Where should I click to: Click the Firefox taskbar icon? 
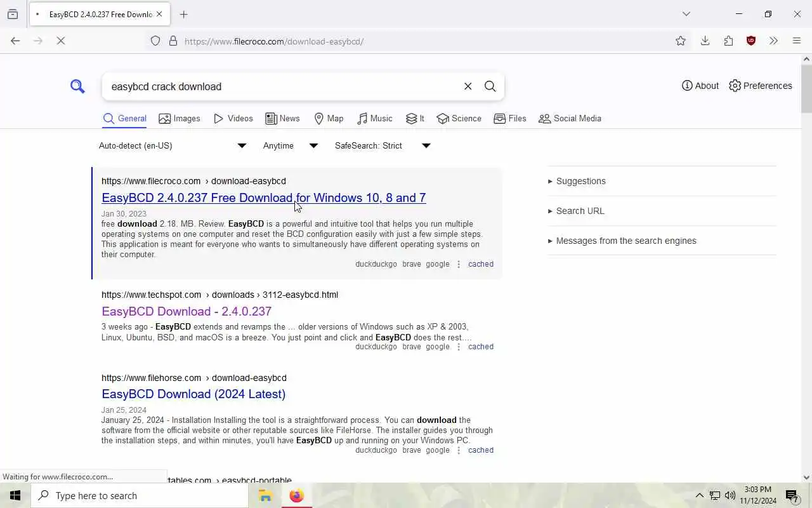coord(296,495)
